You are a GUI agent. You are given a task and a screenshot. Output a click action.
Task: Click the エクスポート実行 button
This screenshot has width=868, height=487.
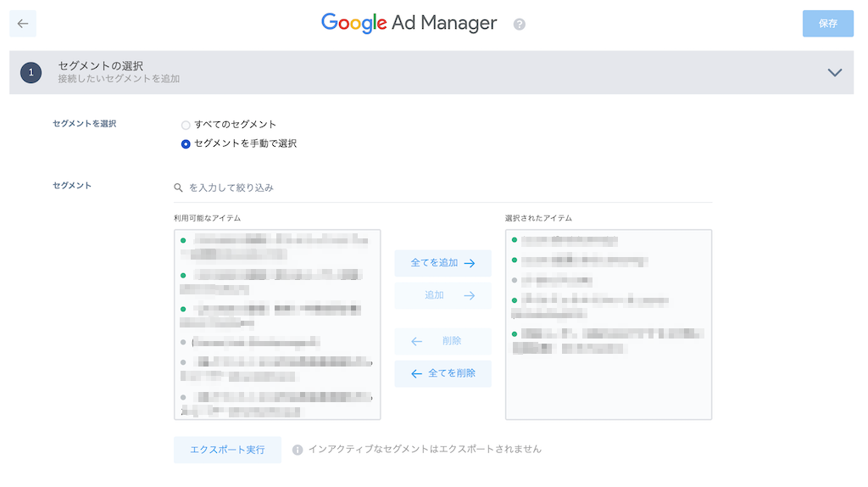click(227, 450)
